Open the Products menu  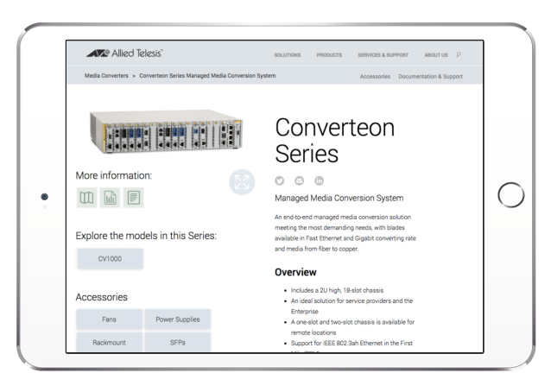tap(329, 55)
